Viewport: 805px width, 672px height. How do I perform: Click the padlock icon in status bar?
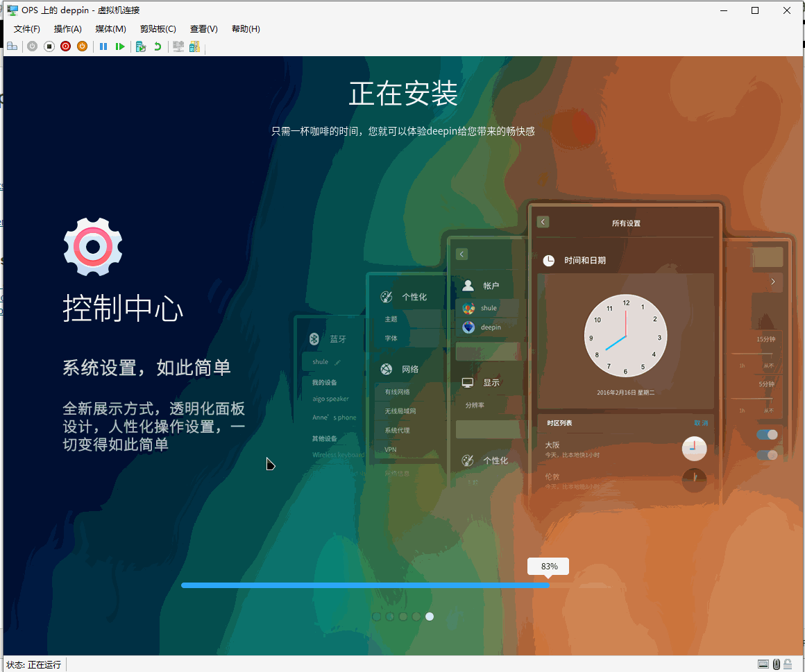(x=788, y=664)
